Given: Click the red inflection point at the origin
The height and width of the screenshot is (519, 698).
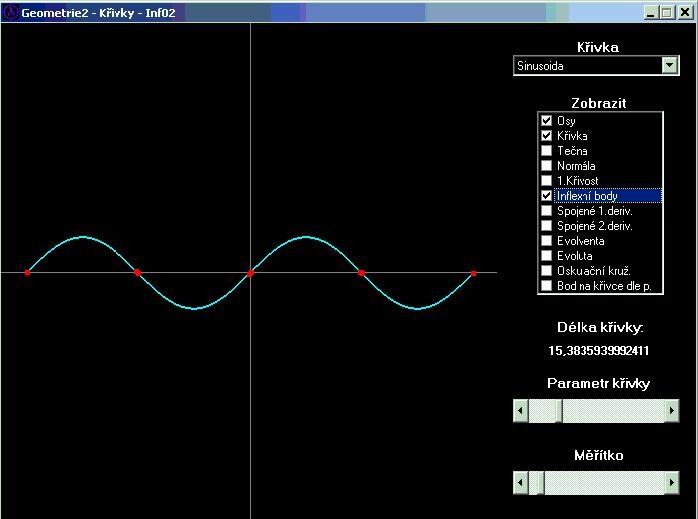Looking at the screenshot, I should pyautogui.click(x=251, y=273).
